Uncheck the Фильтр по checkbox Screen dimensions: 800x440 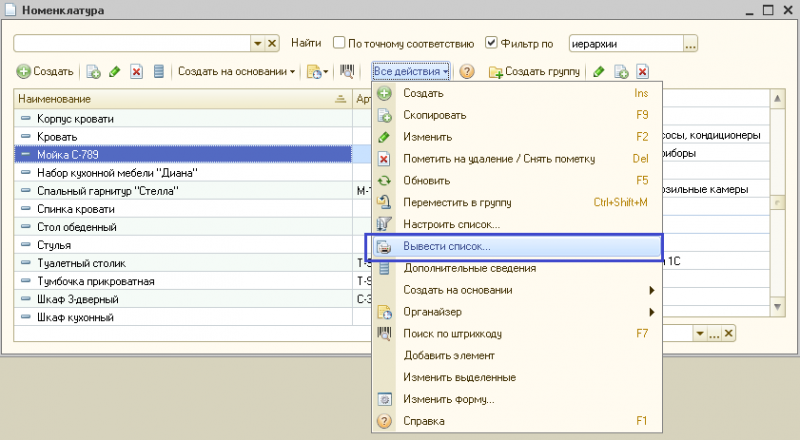491,43
